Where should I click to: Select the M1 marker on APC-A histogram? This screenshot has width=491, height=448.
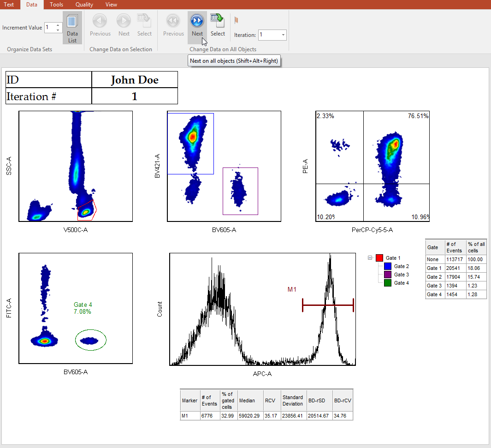tap(327, 305)
